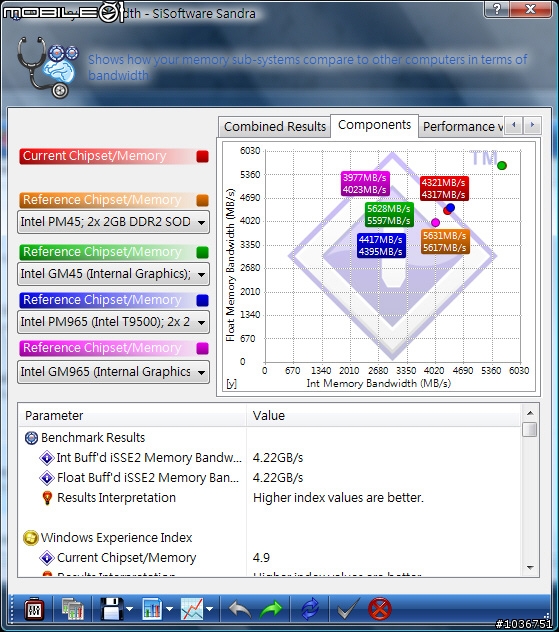
Task: Click the stethoscope memory module icon
Action: (47, 67)
